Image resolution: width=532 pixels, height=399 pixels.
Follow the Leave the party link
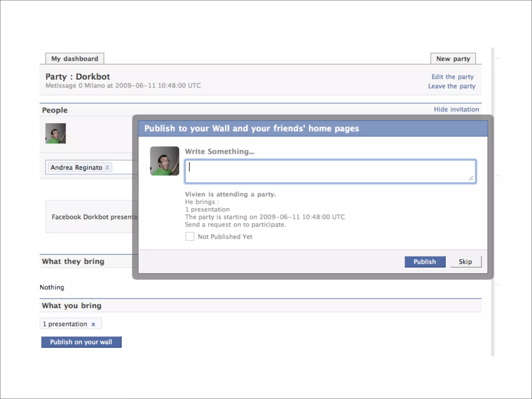[x=451, y=86]
